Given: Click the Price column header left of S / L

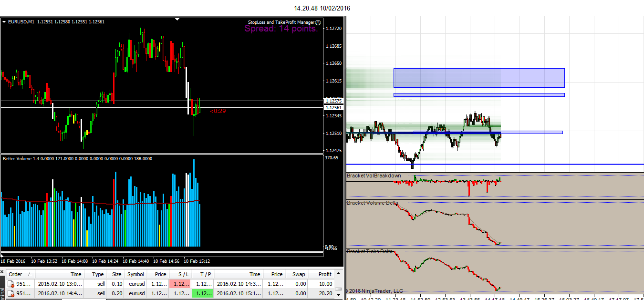Looking at the screenshot, I should 157,274.
